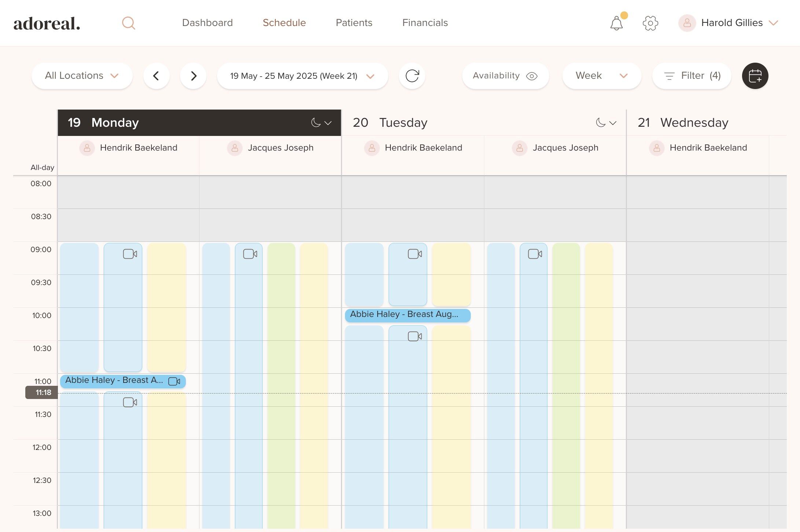Go to next week arrow

point(193,76)
